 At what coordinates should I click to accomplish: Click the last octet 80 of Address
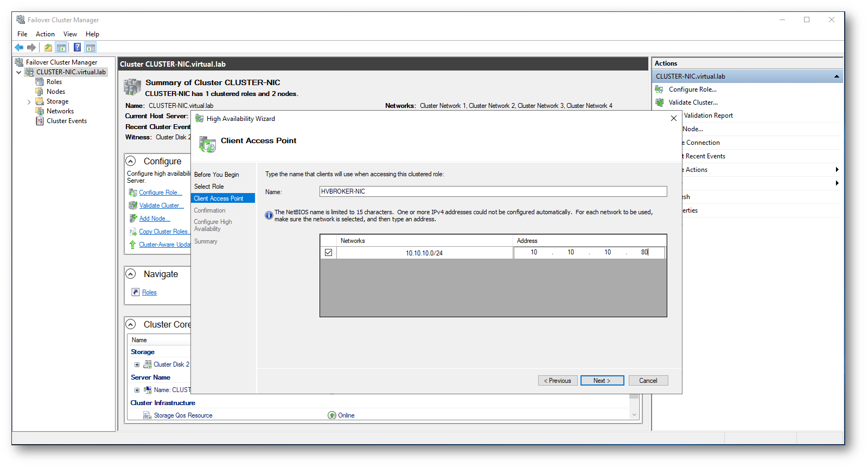coord(645,252)
